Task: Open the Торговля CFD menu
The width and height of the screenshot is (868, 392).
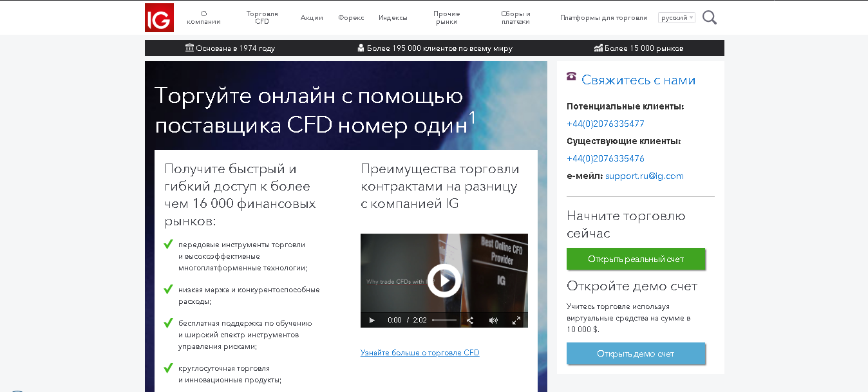Action: click(262, 17)
